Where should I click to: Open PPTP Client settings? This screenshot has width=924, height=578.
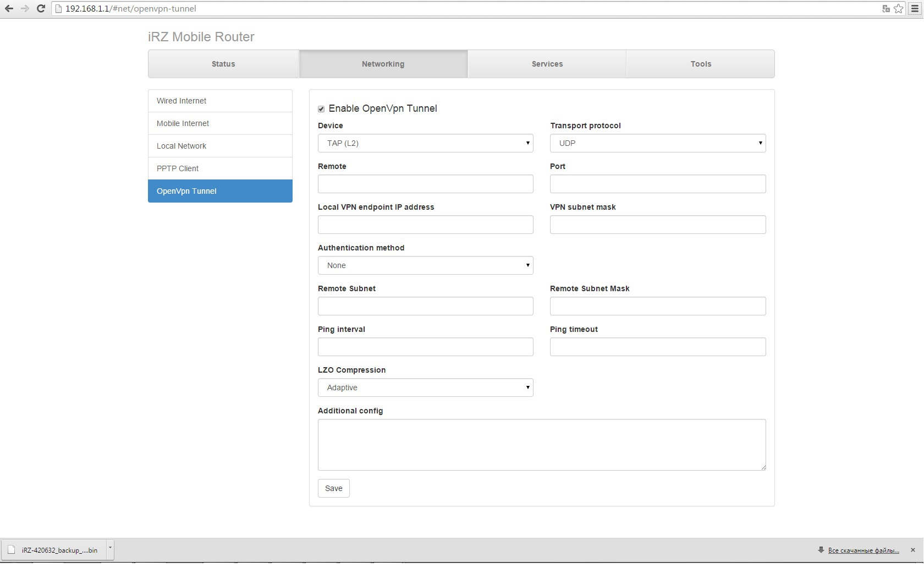tap(220, 168)
